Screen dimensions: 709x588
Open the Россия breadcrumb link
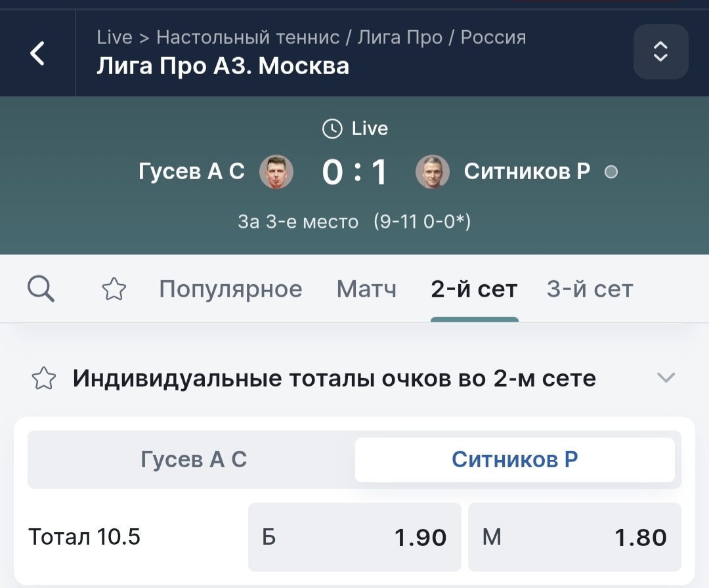(493, 37)
